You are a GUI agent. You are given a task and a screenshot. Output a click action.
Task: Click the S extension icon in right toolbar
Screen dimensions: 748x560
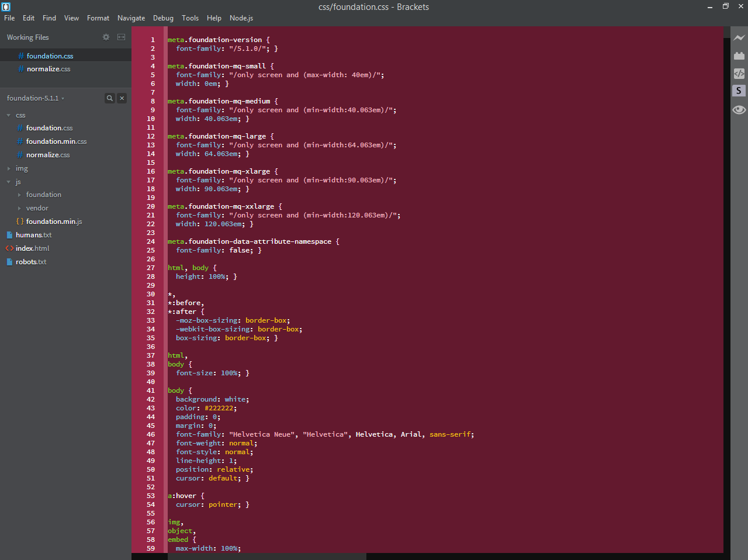click(739, 91)
